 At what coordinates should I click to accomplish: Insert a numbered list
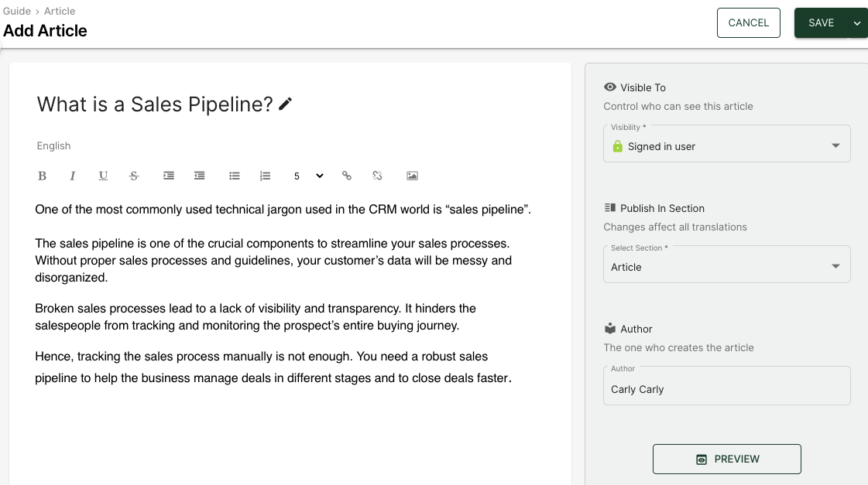265,176
